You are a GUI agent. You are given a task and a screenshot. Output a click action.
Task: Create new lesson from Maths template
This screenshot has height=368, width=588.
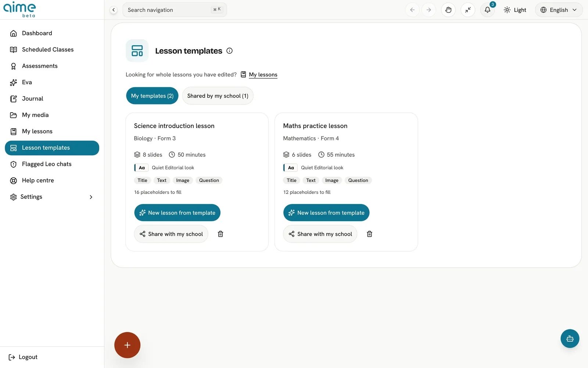click(326, 213)
